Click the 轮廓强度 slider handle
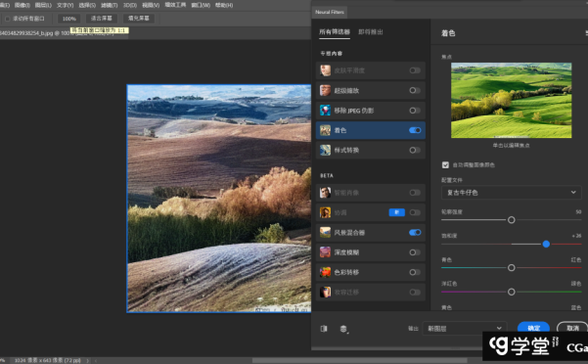Viewport: 588px width, 364px height. [x=511, y=220]
